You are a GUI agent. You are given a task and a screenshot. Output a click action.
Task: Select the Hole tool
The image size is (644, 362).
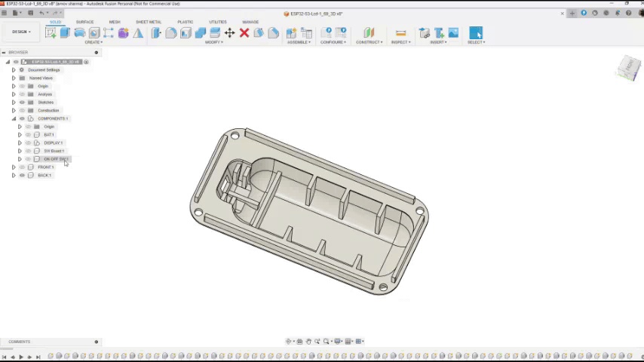(94, 33)
